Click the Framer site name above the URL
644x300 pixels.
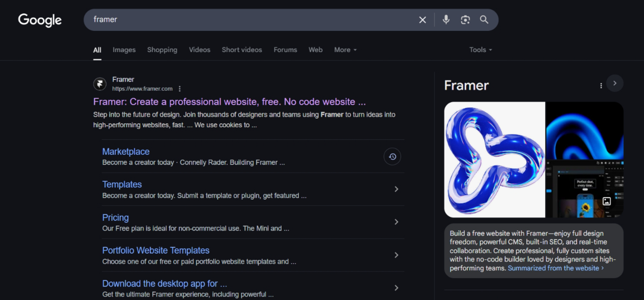point(123,79)
